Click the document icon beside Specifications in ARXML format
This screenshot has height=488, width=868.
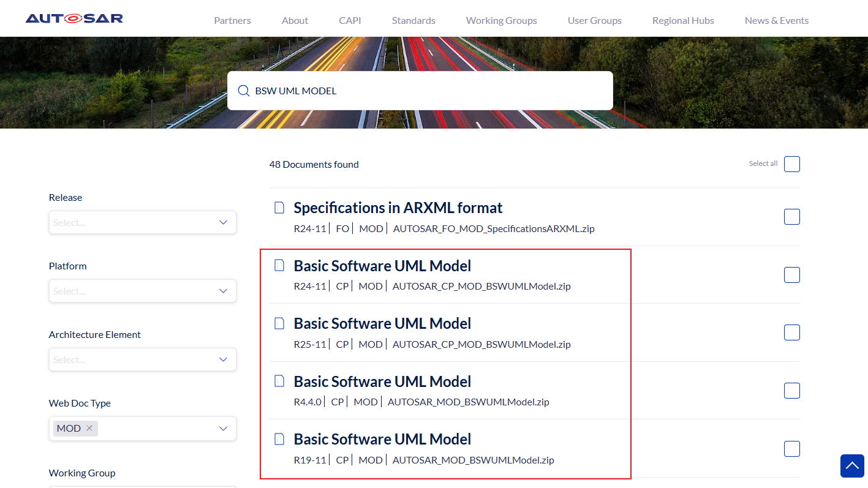pos(279,208)
